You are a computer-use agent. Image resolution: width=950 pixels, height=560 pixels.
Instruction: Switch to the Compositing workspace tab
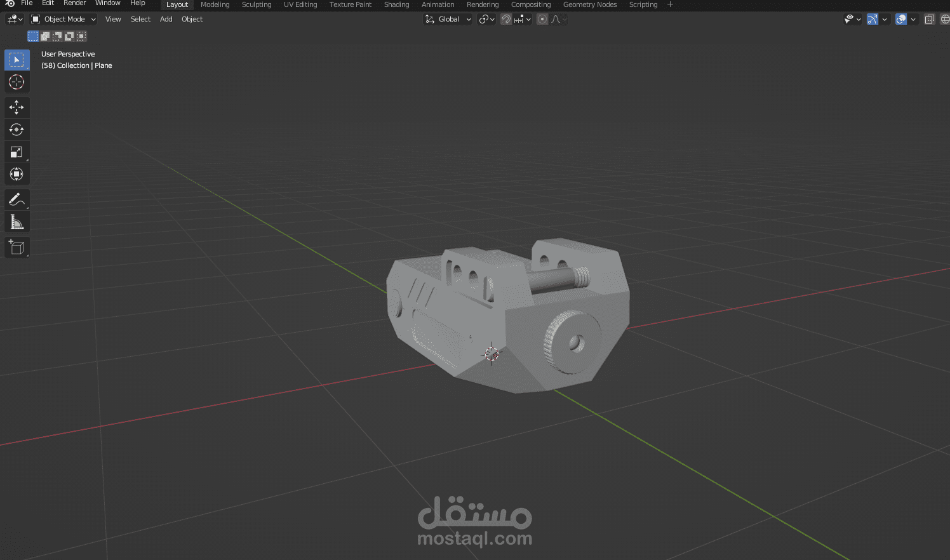531,4
